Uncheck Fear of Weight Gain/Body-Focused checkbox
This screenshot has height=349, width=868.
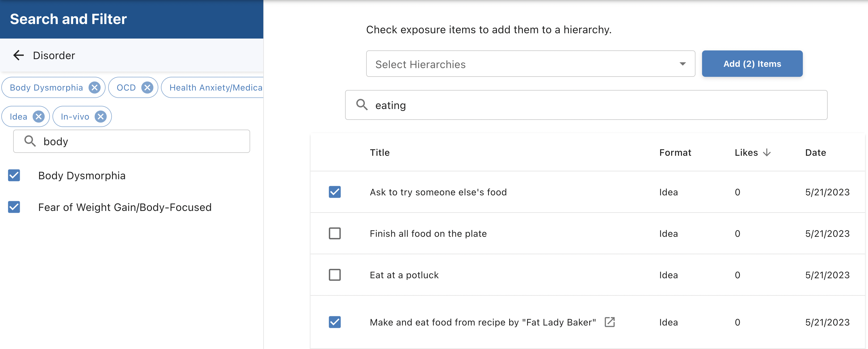tap(14, 207)
